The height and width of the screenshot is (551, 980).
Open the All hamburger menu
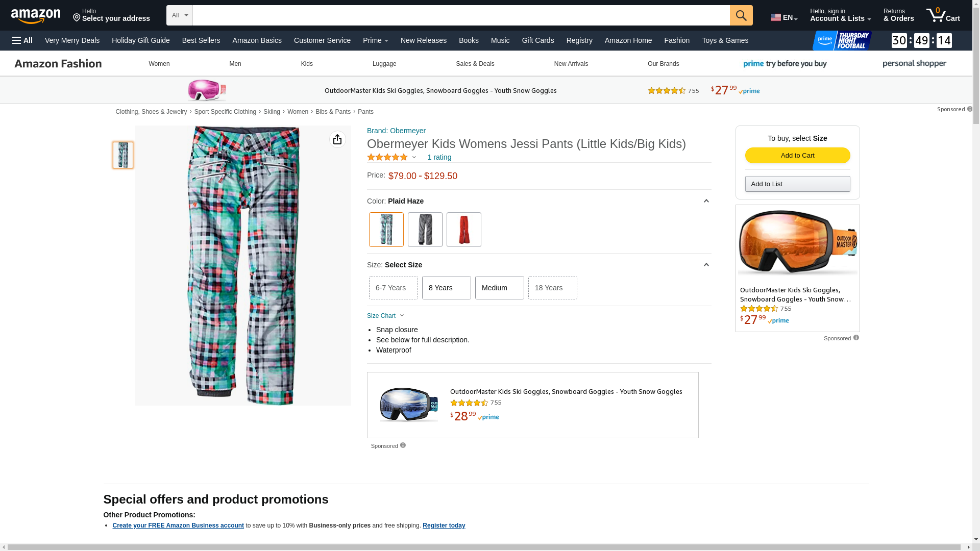pos(22,40)
